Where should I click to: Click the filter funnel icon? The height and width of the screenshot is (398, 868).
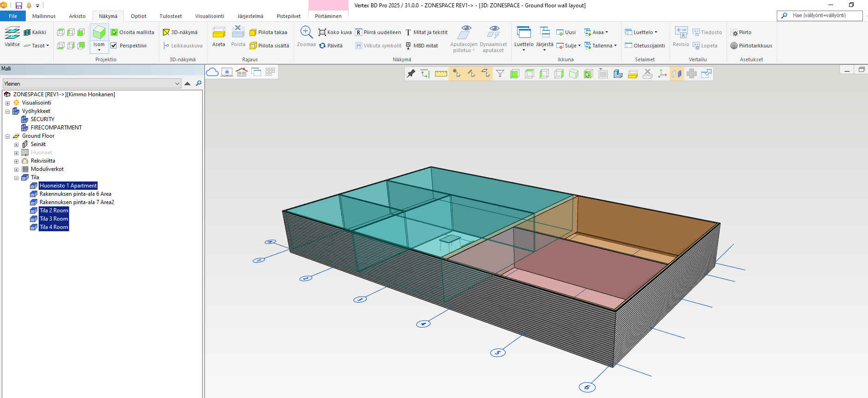(x=500, y=74)
